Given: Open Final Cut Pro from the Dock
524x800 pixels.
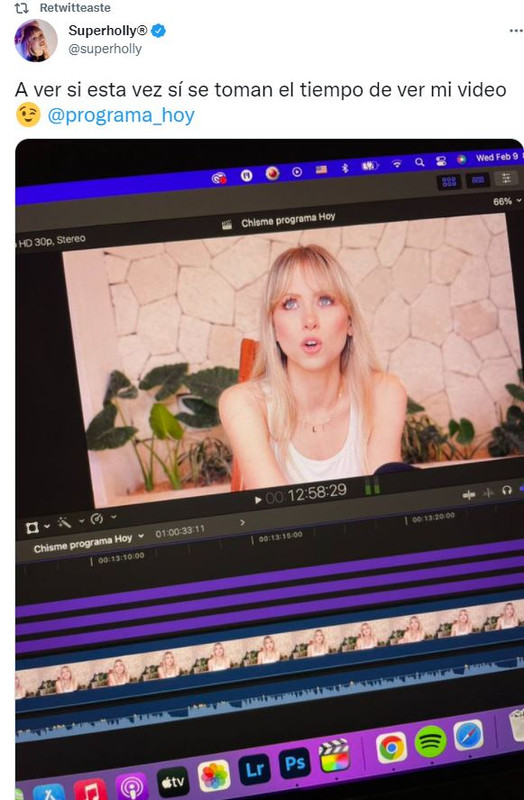Looking at the screenshot, I should pyautogui.click(x=334, y=755).
